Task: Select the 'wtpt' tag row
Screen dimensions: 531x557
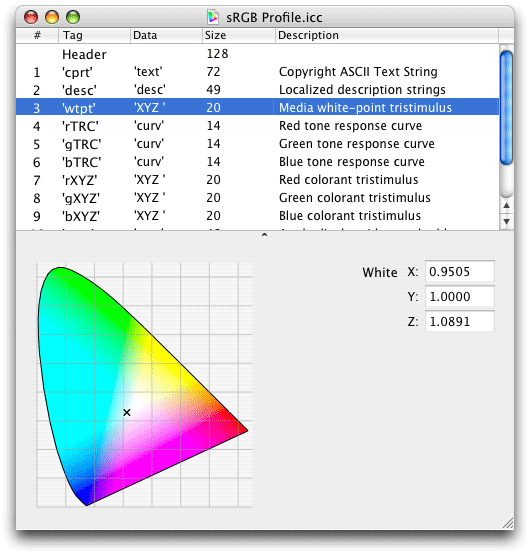Action: click(258, 107)
